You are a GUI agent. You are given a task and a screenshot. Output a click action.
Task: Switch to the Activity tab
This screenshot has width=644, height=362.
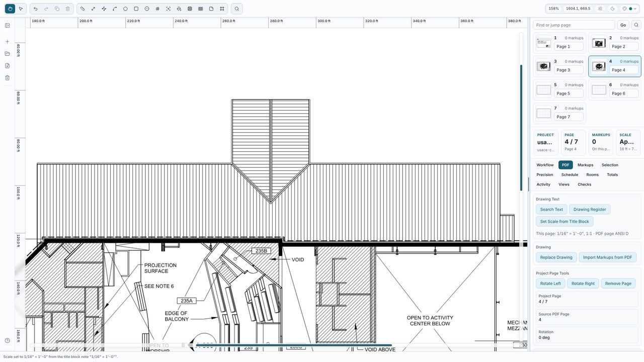pyautogui.click(x=543, y=185)
